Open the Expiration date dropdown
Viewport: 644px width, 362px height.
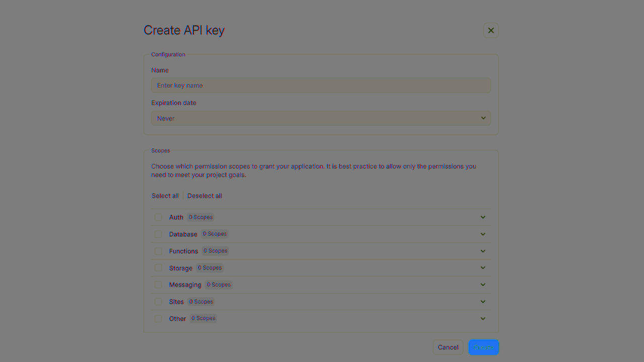321,118
